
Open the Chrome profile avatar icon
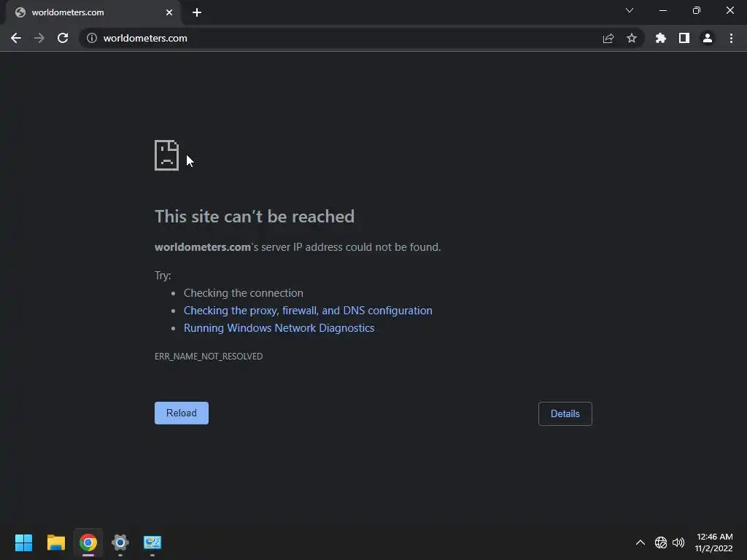click(708, 38)
